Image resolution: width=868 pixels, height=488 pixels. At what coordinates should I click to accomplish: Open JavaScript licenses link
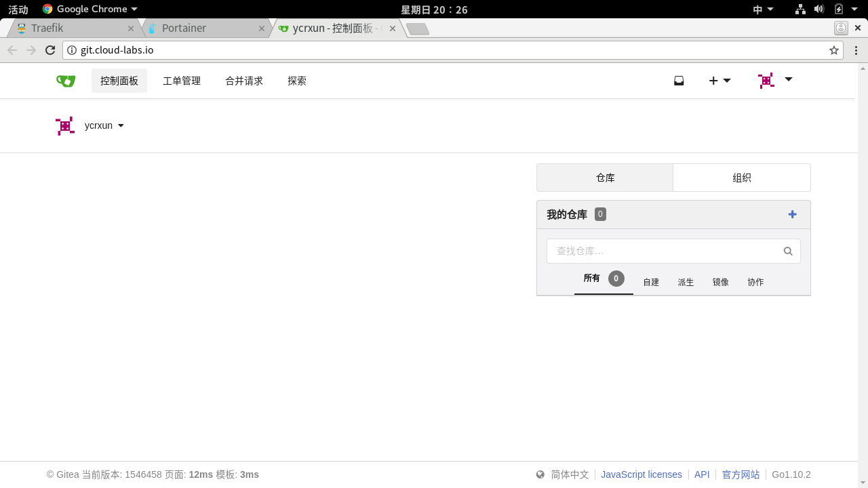coord(642,474)
